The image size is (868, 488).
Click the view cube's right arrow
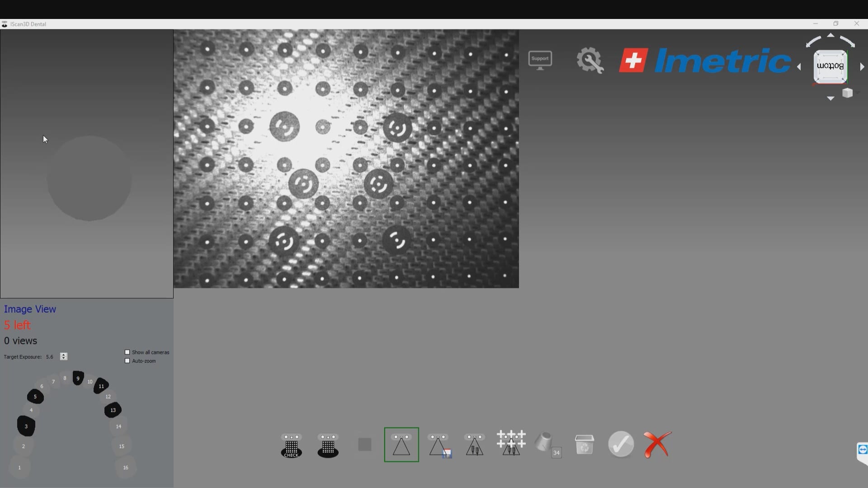click(x=862, y=67)
